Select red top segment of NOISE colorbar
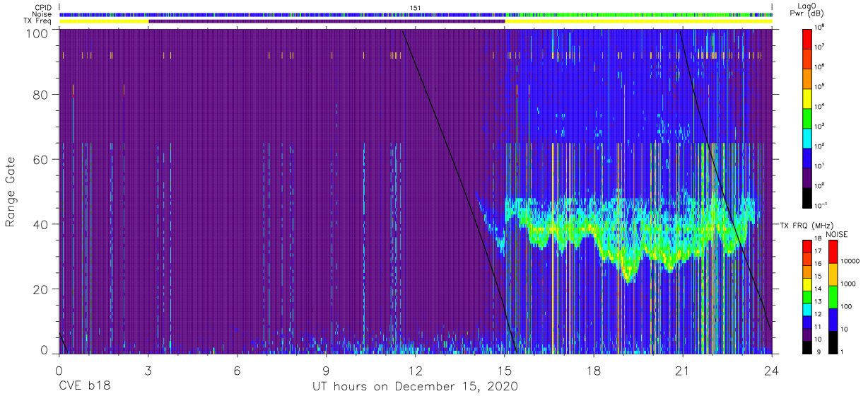This screenshot has height=401, width=868. pyautogui.click(x=832, y=252)
